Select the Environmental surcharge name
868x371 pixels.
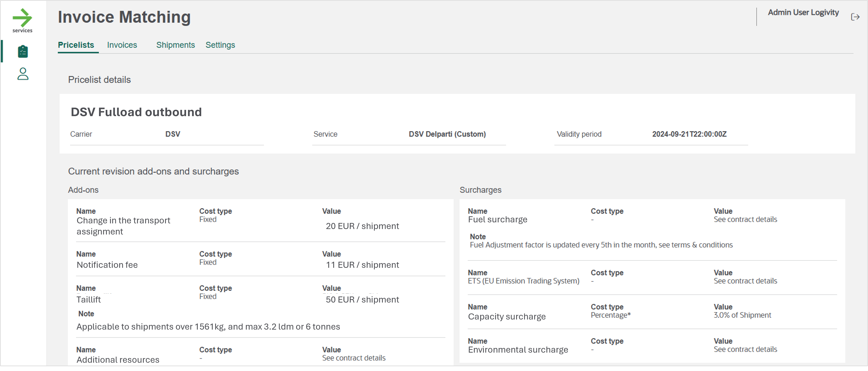click(x=518, y=350)
